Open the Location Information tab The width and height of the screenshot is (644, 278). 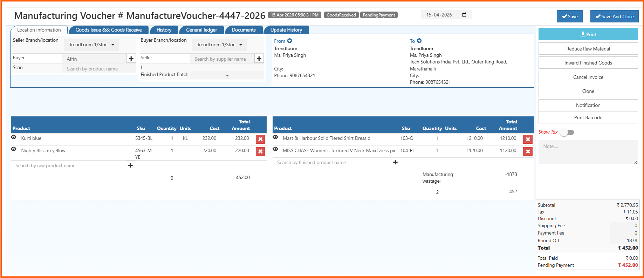[x=39, y=30]
